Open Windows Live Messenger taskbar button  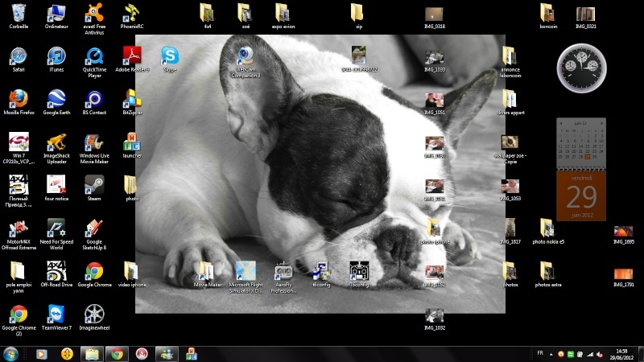(167, 354)
